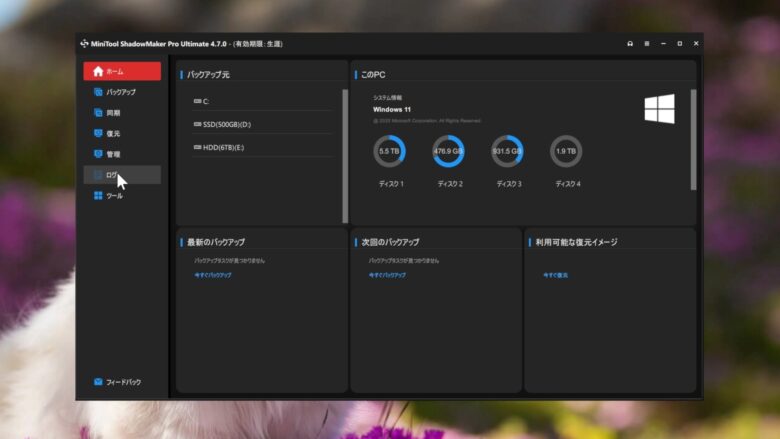Screen dimensions: 780x439
Task: Click the backup icon beside バックアップ
Action: pyautogui.click(x=98, y=92)
